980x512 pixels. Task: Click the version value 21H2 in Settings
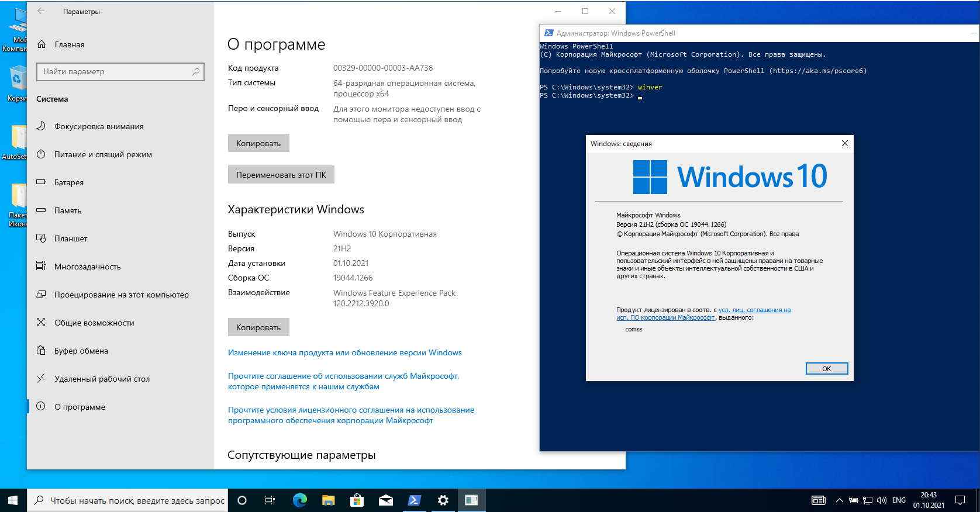(342, 248)
